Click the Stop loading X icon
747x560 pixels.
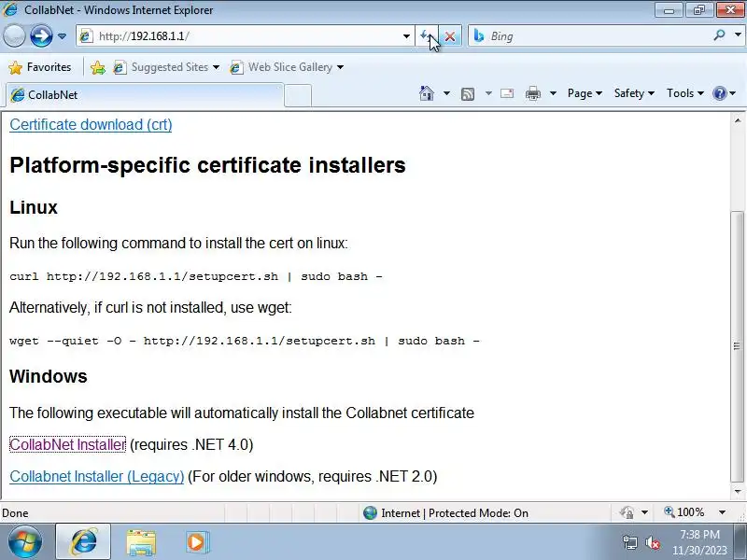click(449, 36)
